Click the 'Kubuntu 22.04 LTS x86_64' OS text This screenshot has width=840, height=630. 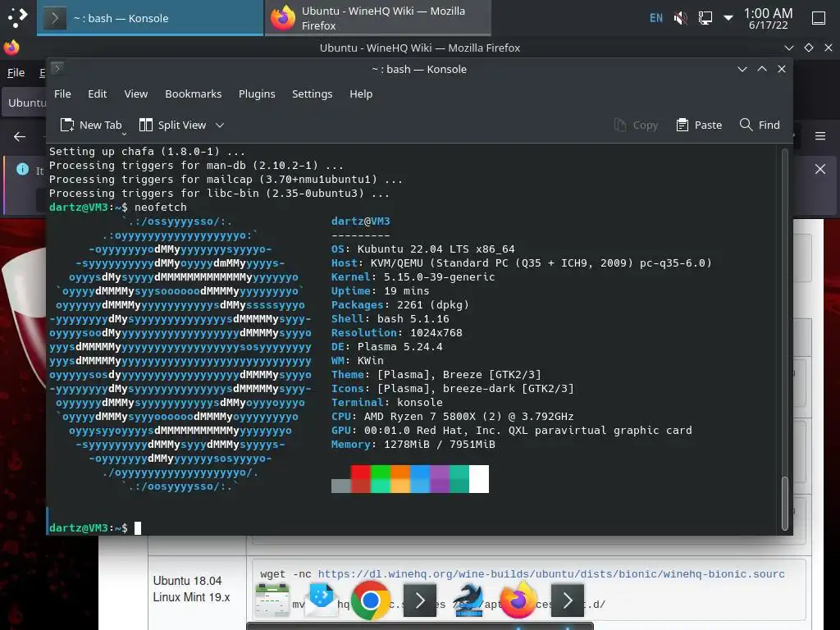tap(436, 249)
